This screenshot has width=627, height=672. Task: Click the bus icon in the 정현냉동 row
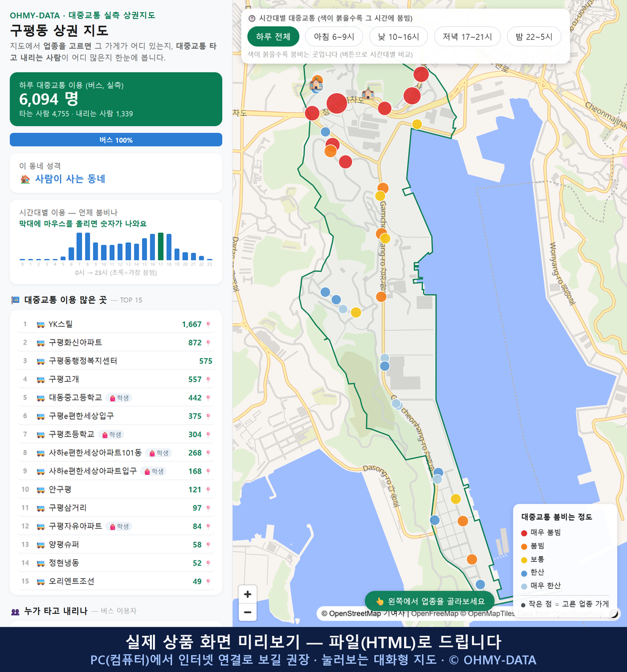click(41, 563)
